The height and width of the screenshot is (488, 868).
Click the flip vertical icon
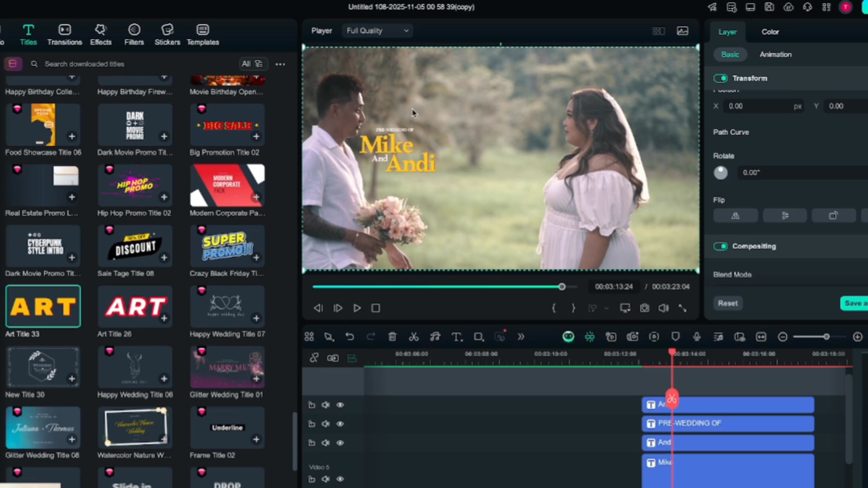coord(785,216)
